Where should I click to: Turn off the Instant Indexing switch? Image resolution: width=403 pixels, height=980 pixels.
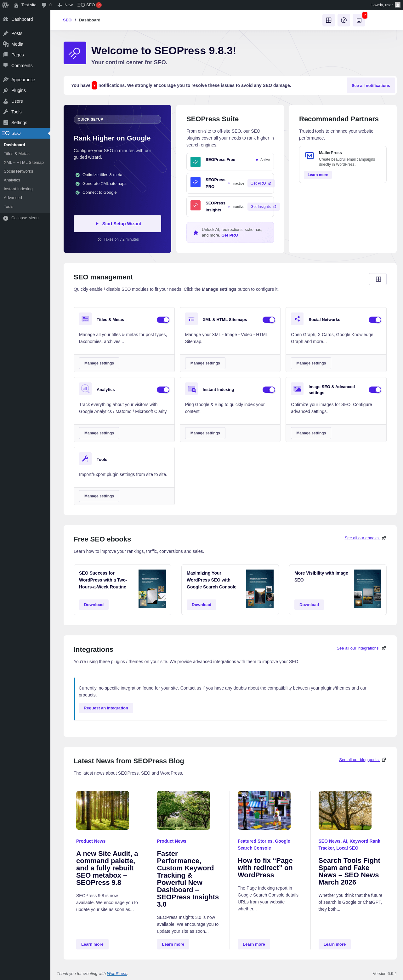[269, 390]
